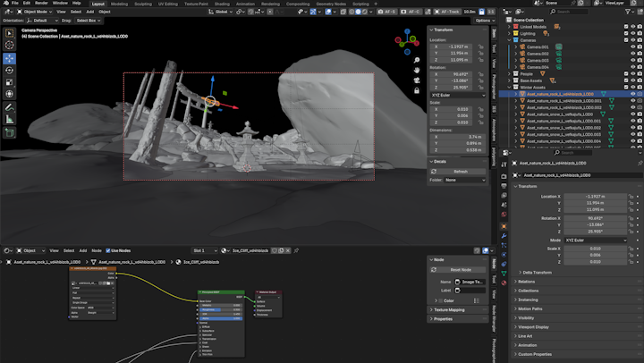Select the Measure tool
The width and height of the screenshot is (644, 363).
coord(9,120)
